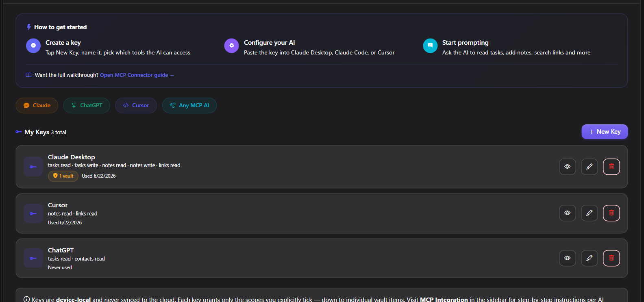The width and height of the screenshot is (644, 302).
Task: Click the 'Create a key' heading
Action: tap(63, 43)
